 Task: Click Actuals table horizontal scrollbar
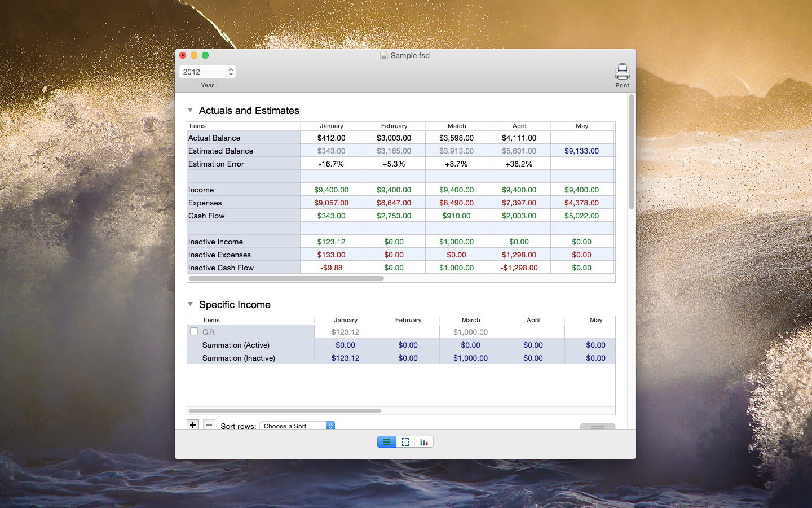pos(286,278)
